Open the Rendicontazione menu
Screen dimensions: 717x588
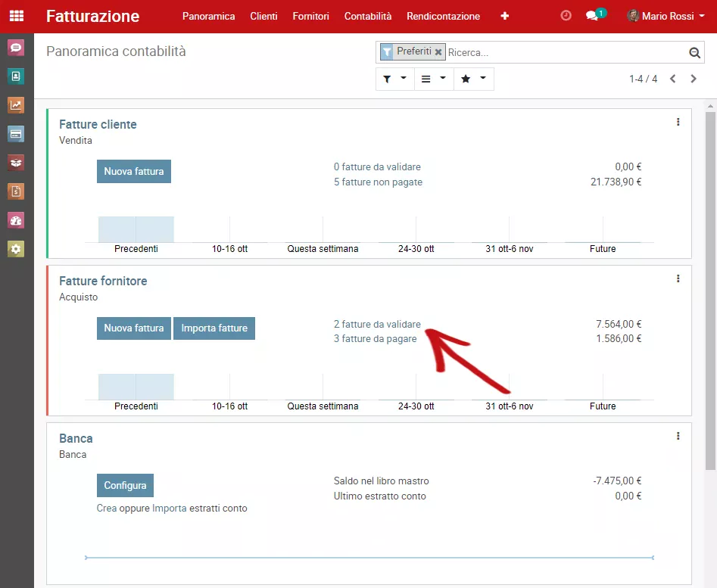tap(444, 16)
